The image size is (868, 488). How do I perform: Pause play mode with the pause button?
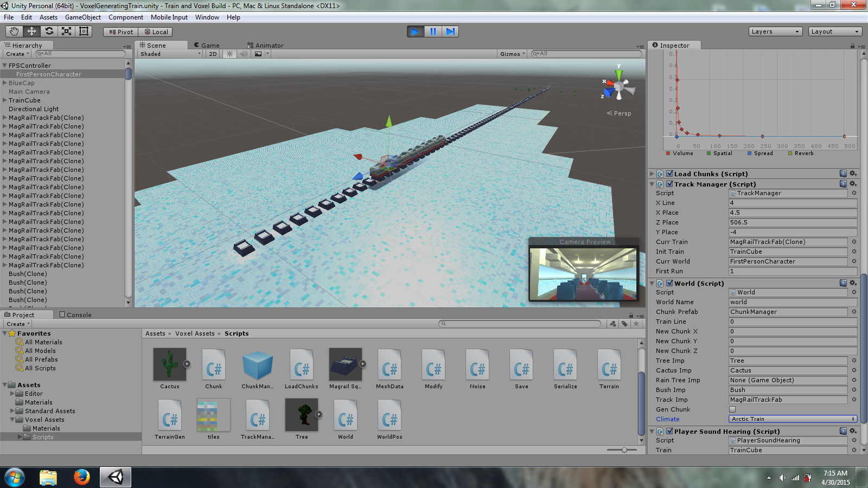[x=432, y=31]
